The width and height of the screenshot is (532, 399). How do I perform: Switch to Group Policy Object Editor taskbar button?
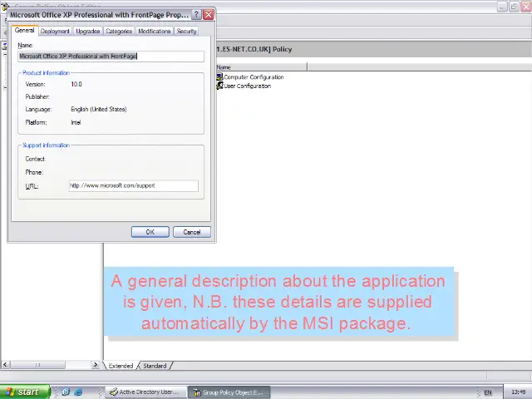(x=229, y=392)
